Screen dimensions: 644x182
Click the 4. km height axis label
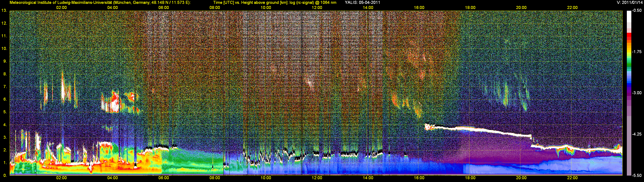coord(5,125)
